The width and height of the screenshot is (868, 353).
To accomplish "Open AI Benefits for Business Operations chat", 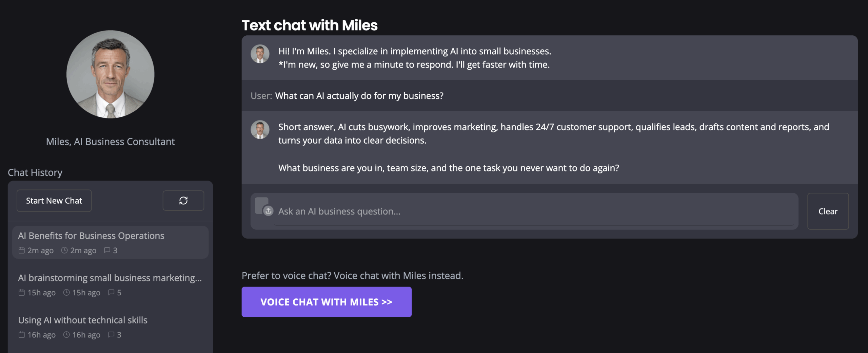I will pos(91,236).
